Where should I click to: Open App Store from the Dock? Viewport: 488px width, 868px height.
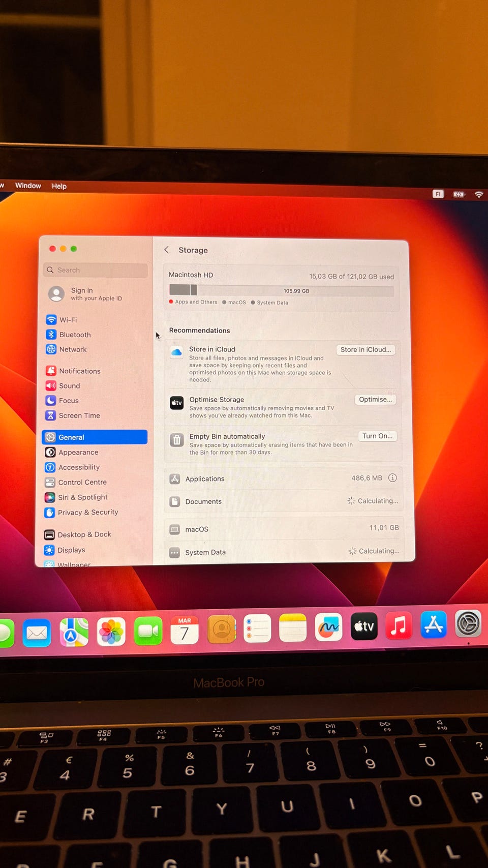click(x=434, y=624)
